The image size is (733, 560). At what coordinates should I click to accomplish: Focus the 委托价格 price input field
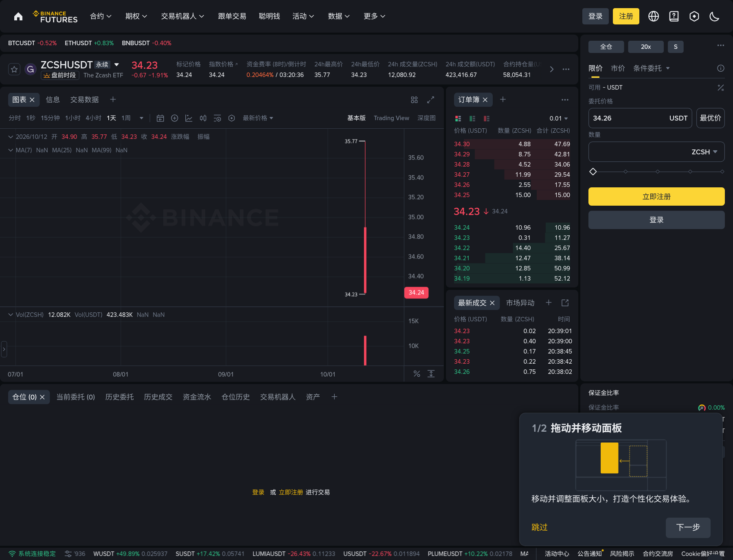coord(640,118)
